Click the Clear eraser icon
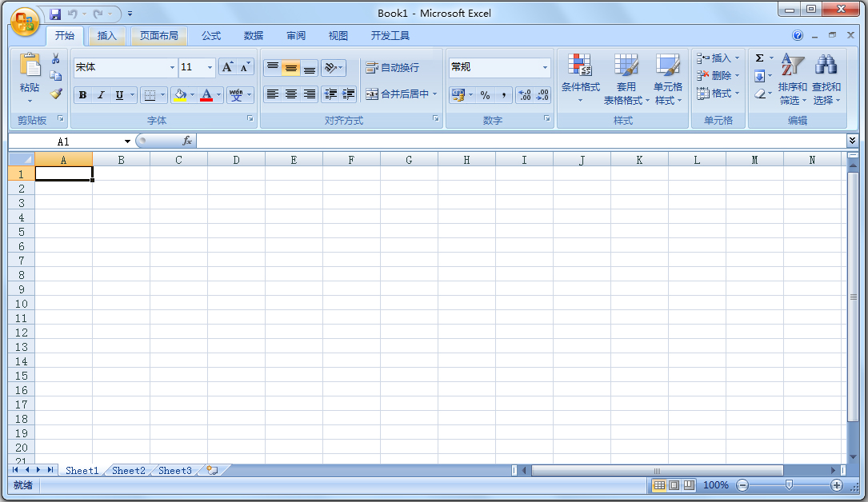This screenshot has width=868, height=502. [x=760, y=94]
